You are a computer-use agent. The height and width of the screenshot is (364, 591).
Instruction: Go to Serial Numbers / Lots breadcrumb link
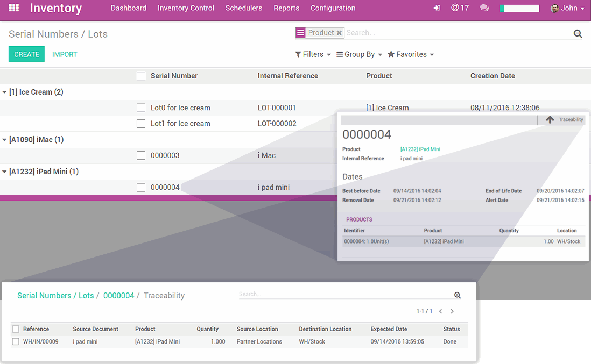click(55, 296)
